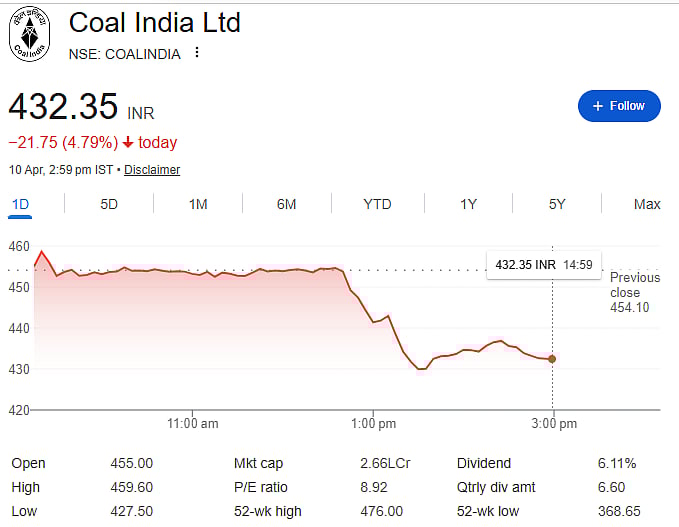Image resolution: width=679 pixels, height=527 pixels.
Task: Click the Previous close 454.10 label
Action: pos(634,293)
